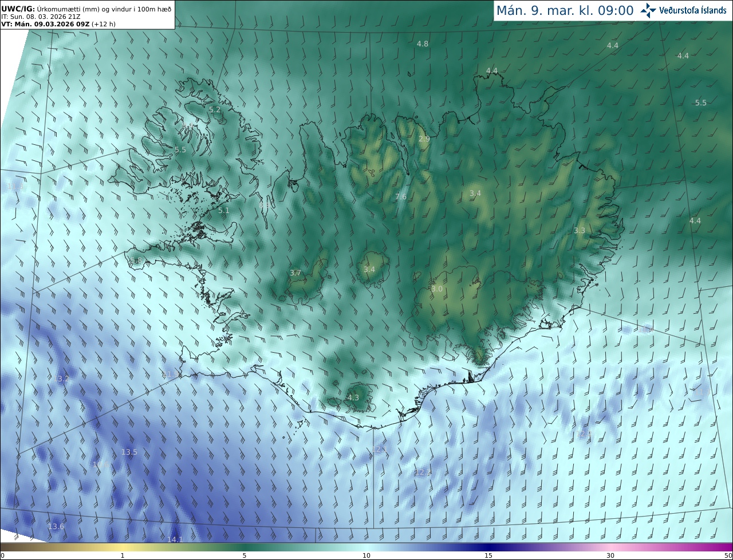
Task: Click the '15' tick on the colour scale
Action: pyautogui.click(x=488, y=555)
